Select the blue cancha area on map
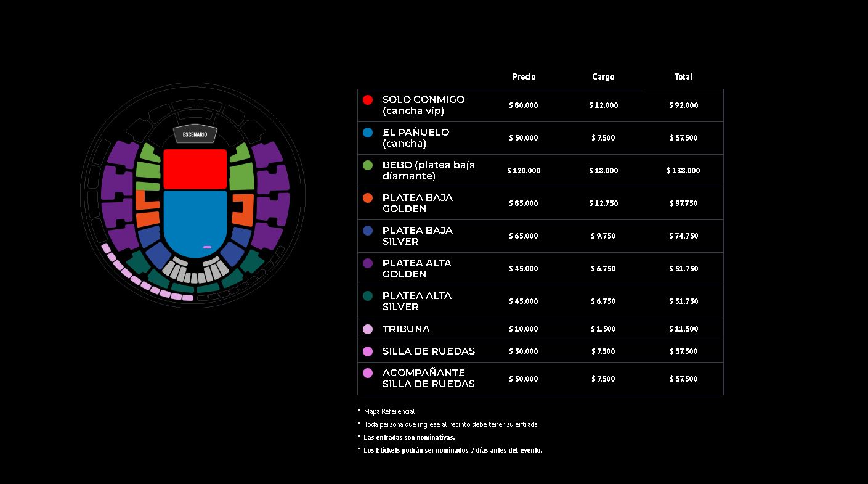Screen dimensions: 868x484 point(195,223)
